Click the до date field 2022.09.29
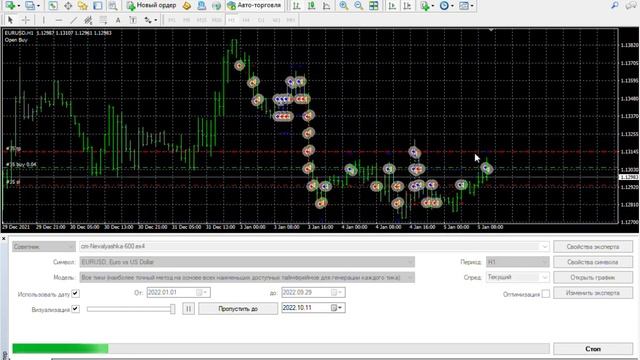Screen dimensions: 640x360 pos(313,292)
